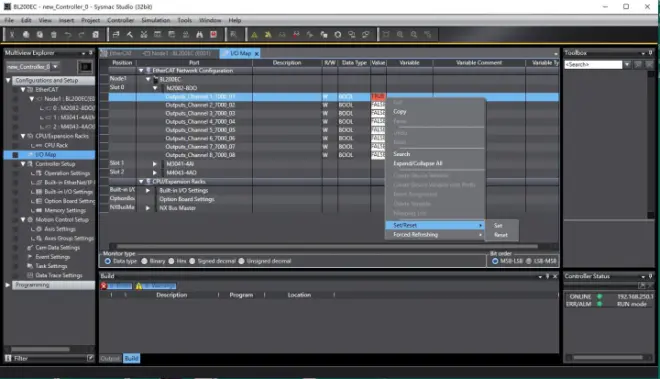Screen dimensions: 660x379
Task: Click the I/O Map horizontal scrollbar
Action: (x=327, y=246)
